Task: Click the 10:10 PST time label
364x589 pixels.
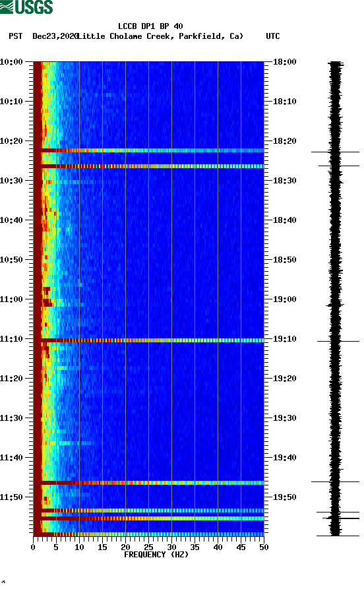Action: point(11,102)
